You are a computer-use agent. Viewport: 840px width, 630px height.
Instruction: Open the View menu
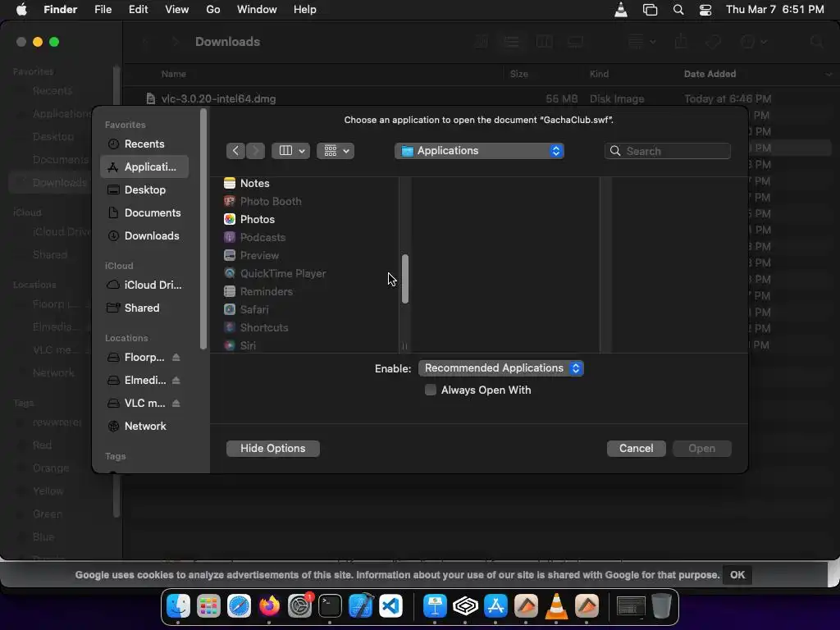coord(177,10)
